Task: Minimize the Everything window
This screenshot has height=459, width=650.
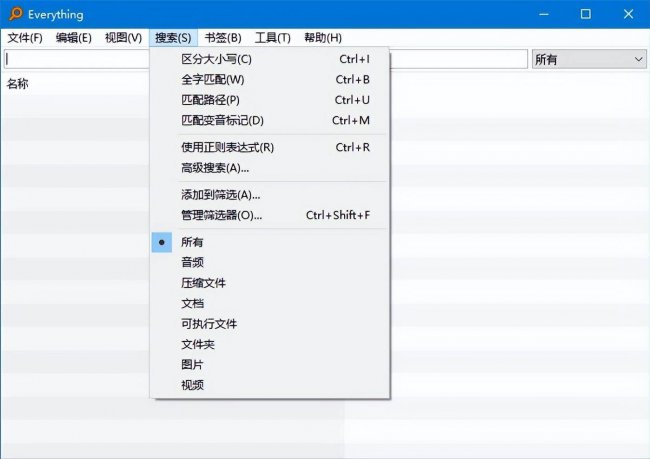Action: pos(544,14)
